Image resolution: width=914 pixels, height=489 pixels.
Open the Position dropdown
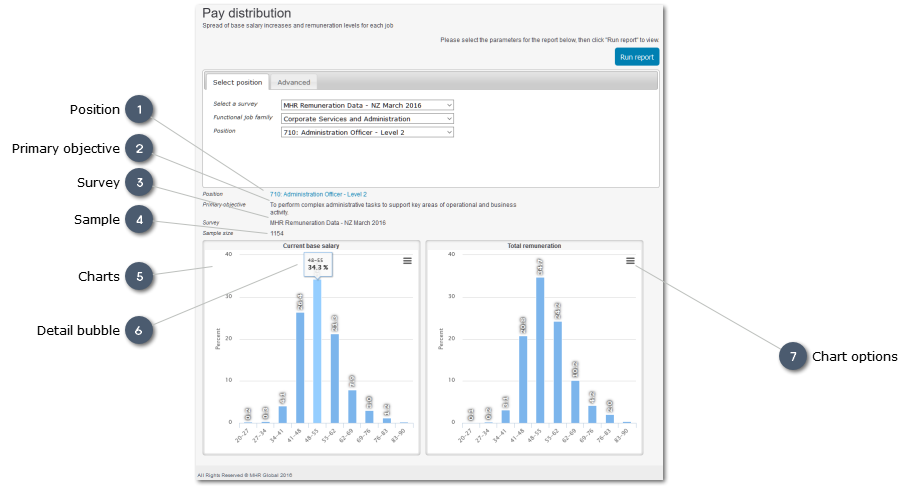coord(367,132)
